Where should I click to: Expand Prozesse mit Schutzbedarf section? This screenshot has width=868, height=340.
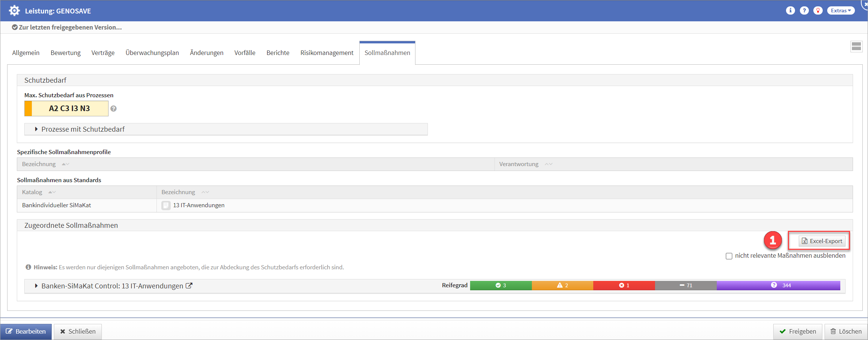[36, 129]
